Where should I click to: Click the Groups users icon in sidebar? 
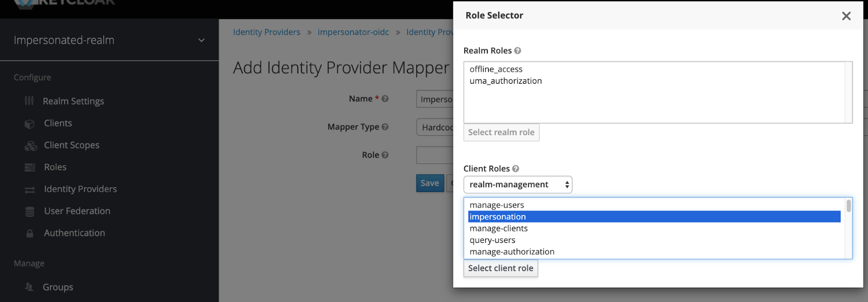[x=29, y=287]
